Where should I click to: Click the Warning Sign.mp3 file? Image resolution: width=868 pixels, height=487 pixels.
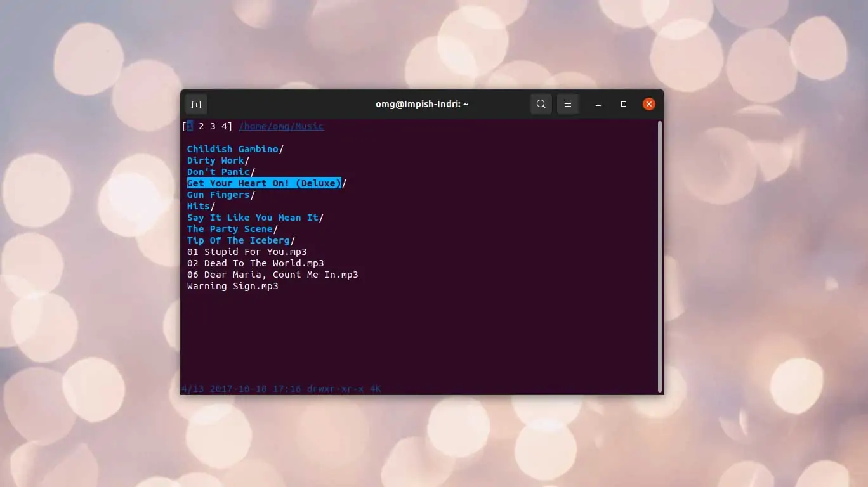click(232, 286)
